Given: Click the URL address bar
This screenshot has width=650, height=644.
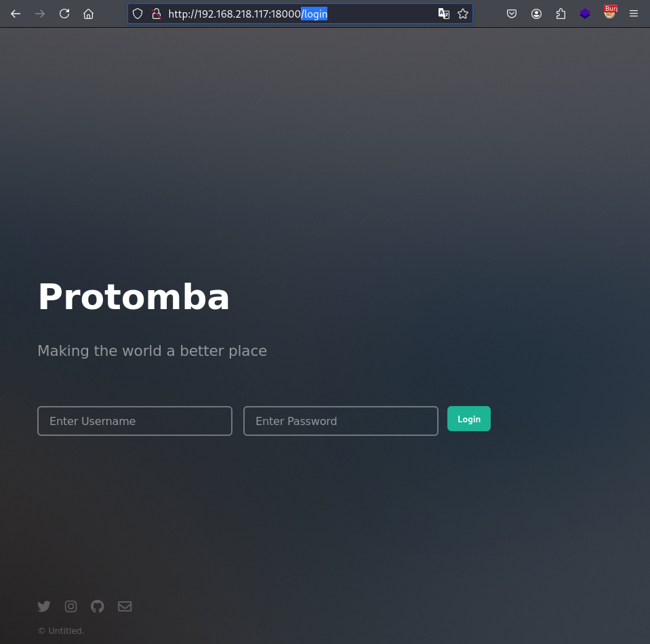Looking at the screenshot, I should (x=300, y=14).
